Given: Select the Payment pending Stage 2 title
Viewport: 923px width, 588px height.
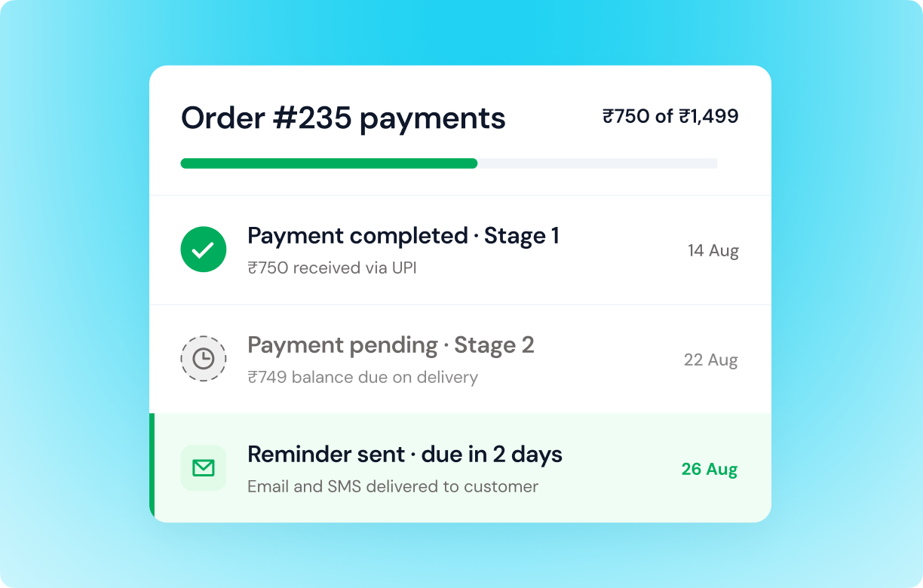Looking at the screenshot, I should [x=391, y=345].
